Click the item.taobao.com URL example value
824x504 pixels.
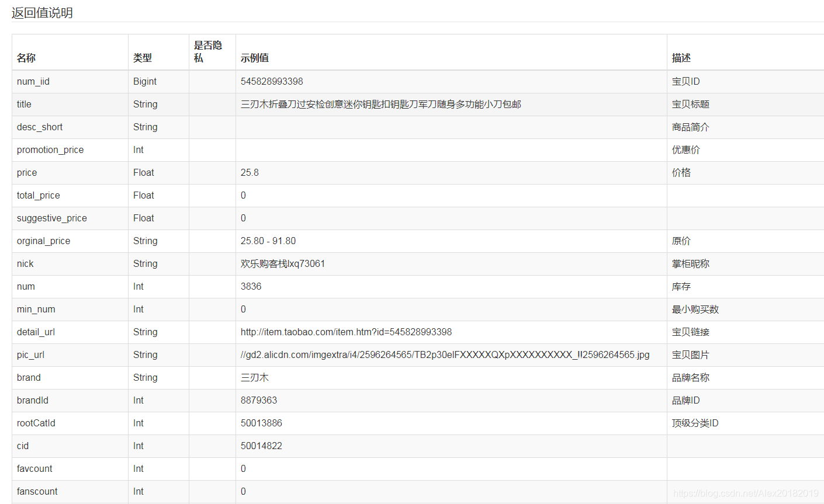tap(346, 332)
